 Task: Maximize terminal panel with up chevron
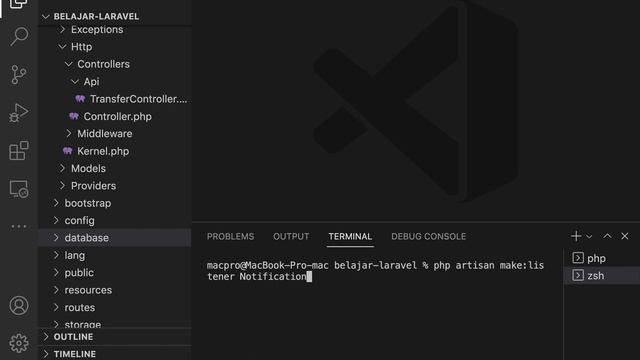(x=607, y=236)
